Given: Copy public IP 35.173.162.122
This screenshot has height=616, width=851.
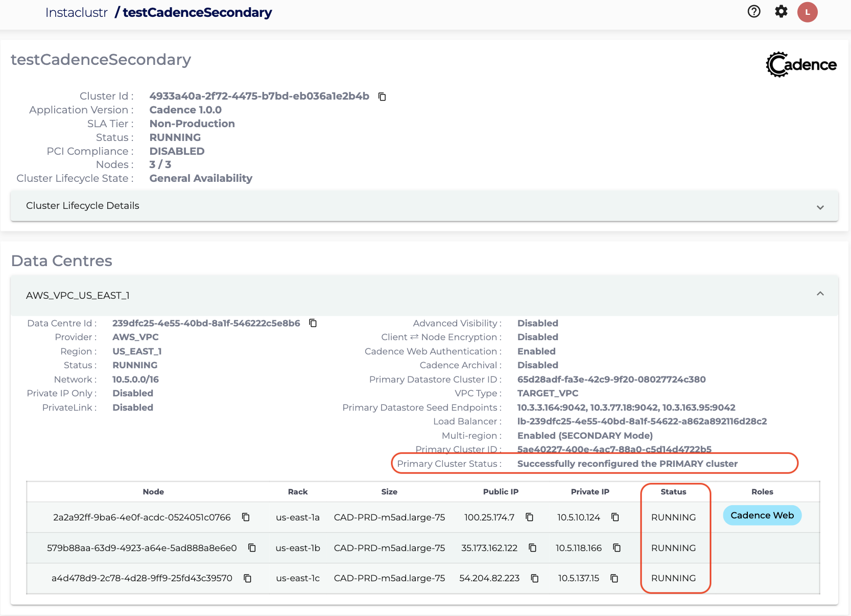Looking at the screenshot, I should (533, 548).
